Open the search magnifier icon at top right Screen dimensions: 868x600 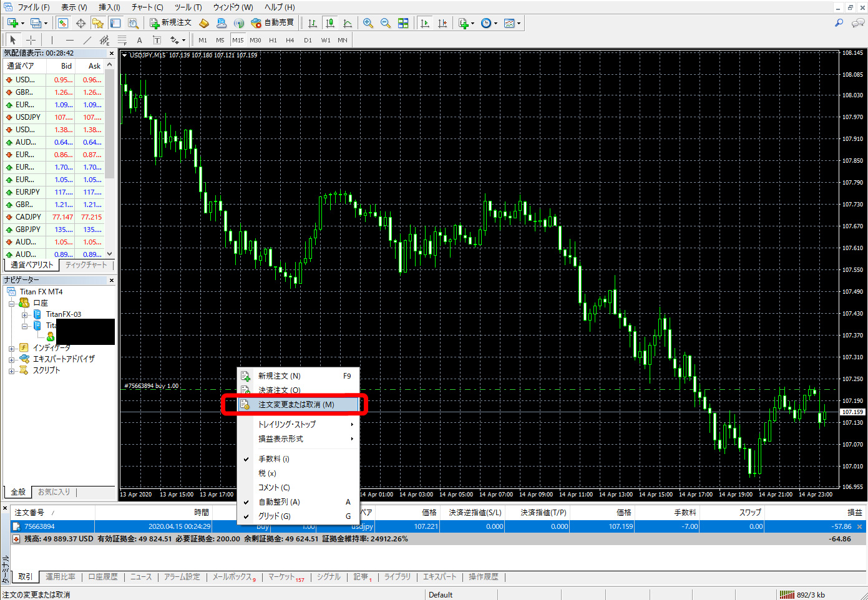(x=839, y=23)
